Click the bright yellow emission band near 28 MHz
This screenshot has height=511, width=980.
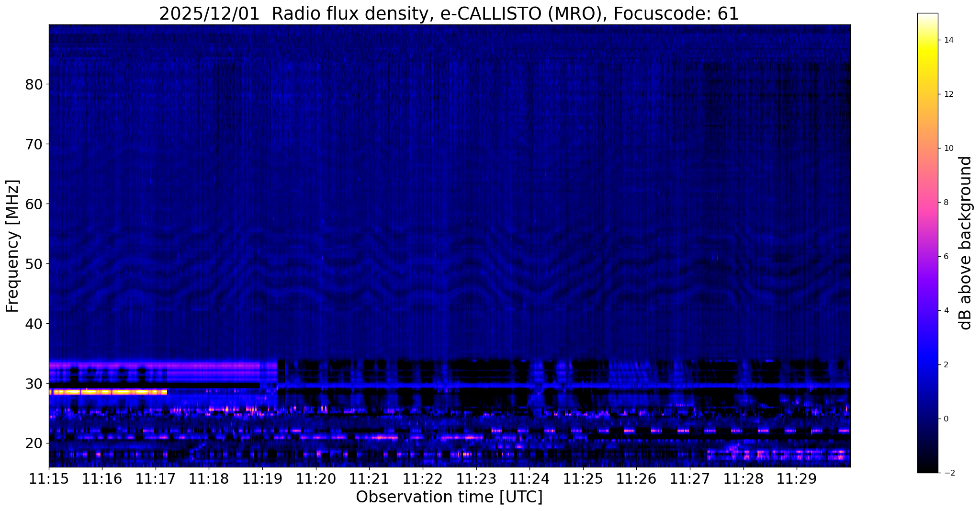pyautogui.click(x=108, y=392)
